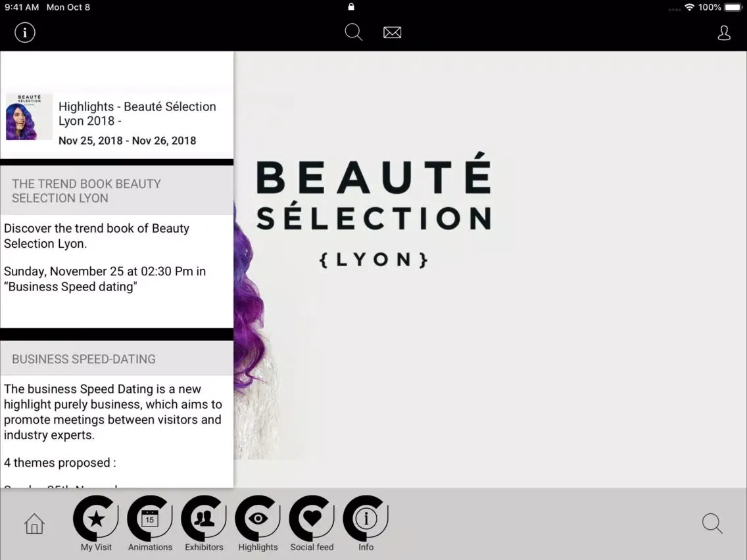Select the Beauté Sélection event thumbnail
The height and width of the screenshot is (560, 747).
tap(29, 117)
